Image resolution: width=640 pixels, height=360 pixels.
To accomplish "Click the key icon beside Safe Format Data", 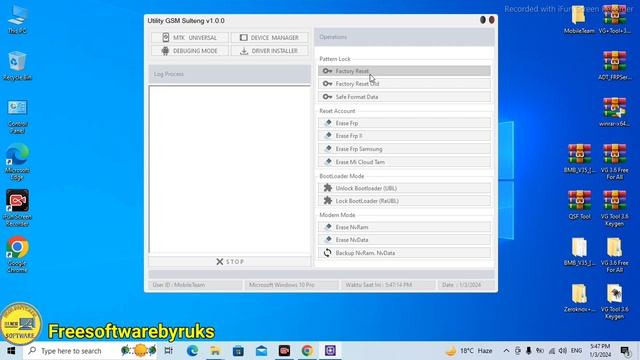I will tap(327, 97).
